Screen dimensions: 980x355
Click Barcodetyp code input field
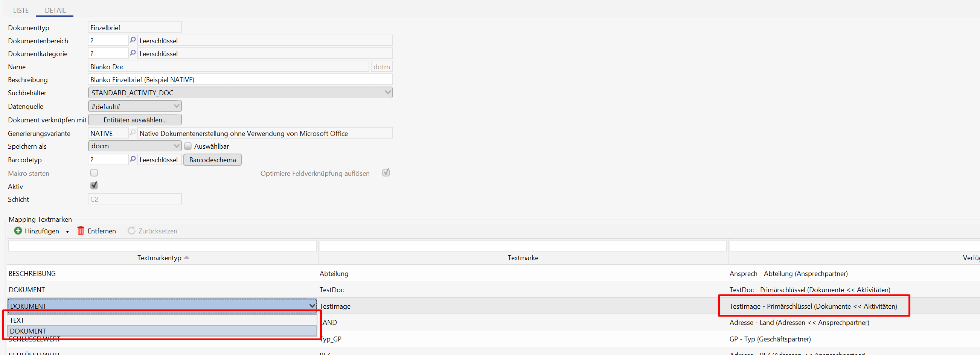[x=108, y=159]
